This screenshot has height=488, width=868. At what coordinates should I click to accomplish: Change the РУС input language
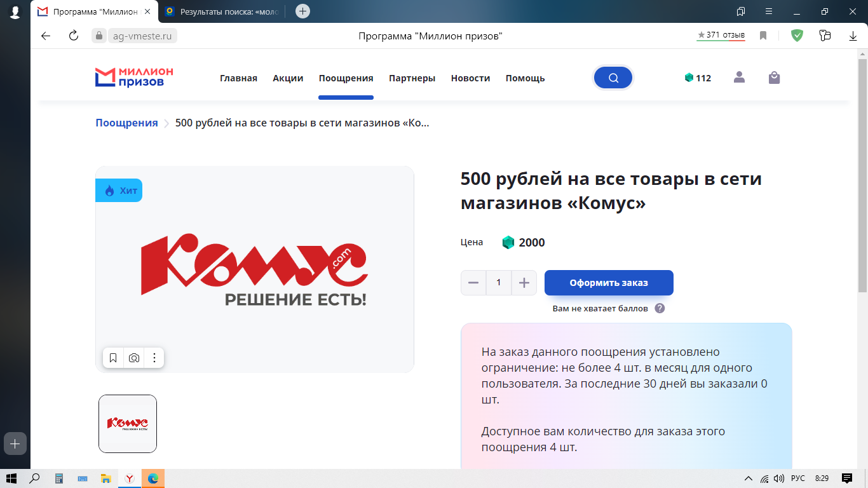[797, 478]
